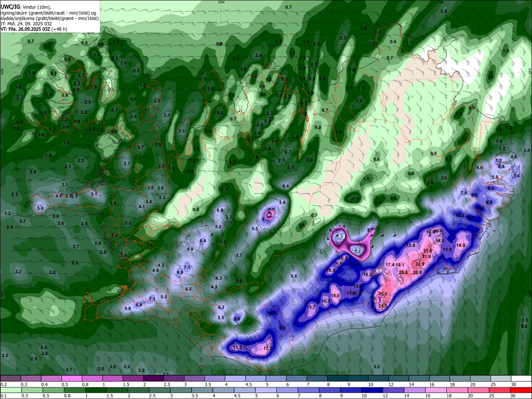532x399 pixels.
Task: Select the 19.0 precipitation label
Action: (335, 296)
